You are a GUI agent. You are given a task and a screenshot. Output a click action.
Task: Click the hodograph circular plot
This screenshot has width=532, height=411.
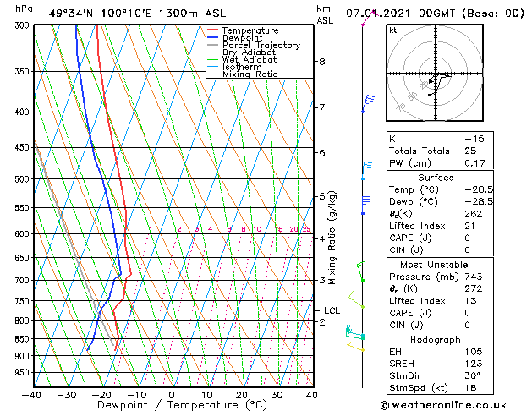433,74
